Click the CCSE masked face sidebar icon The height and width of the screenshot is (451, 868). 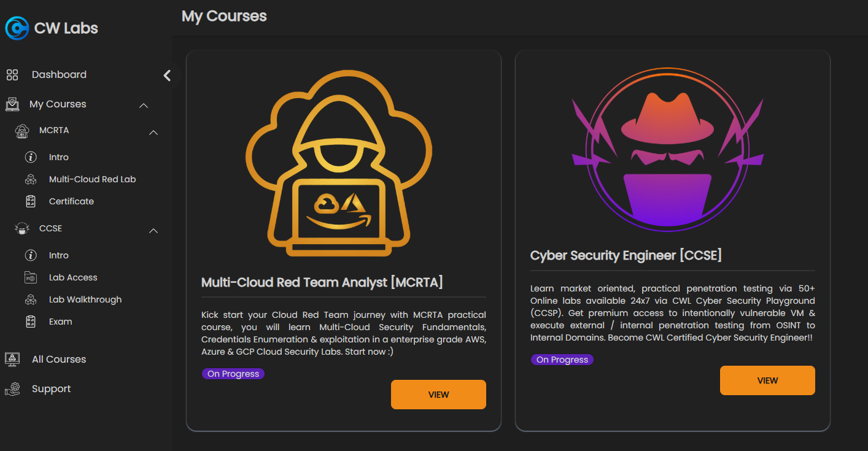pos(22,229)
